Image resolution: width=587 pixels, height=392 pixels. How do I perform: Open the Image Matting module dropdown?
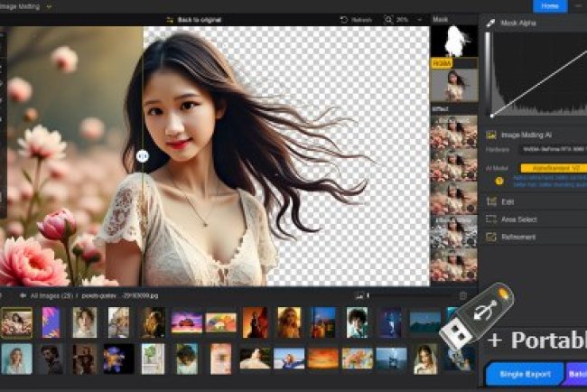(x=49, y=6)
